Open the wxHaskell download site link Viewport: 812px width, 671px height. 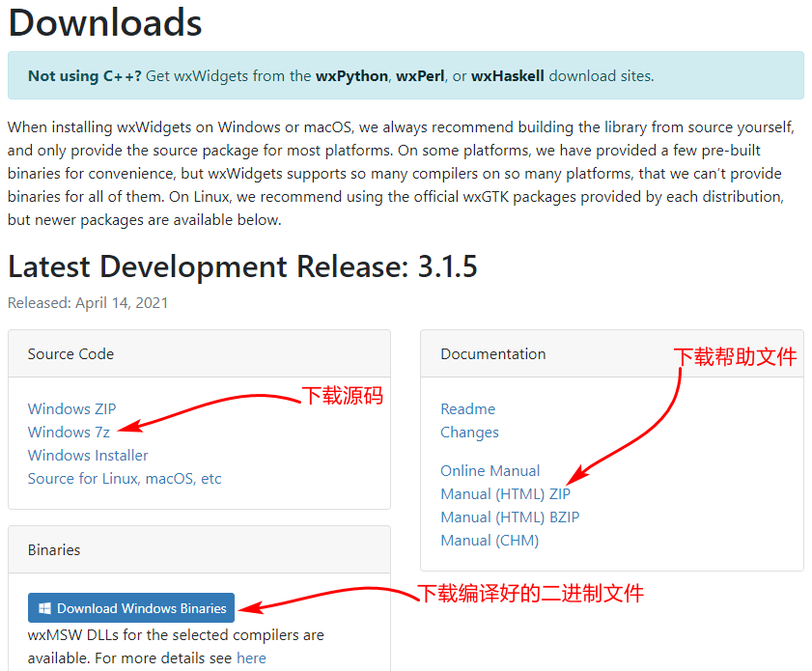[509, 75]
